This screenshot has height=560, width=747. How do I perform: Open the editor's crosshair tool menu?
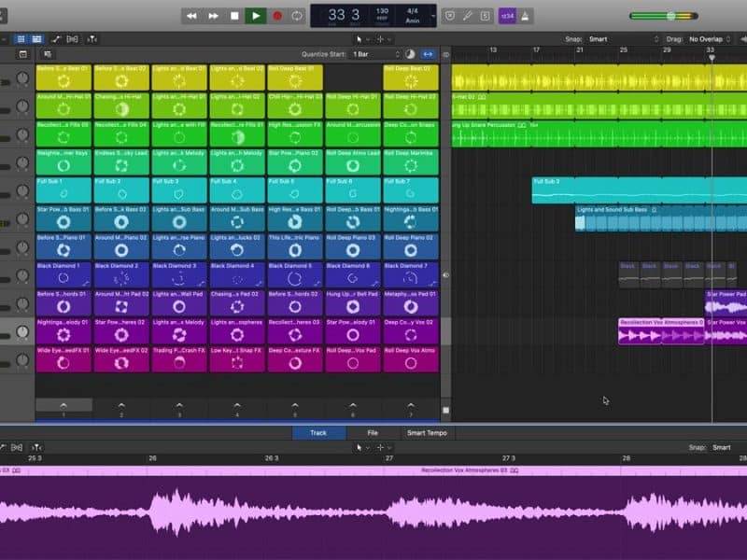pyautogui.click(x=384, y=448)
